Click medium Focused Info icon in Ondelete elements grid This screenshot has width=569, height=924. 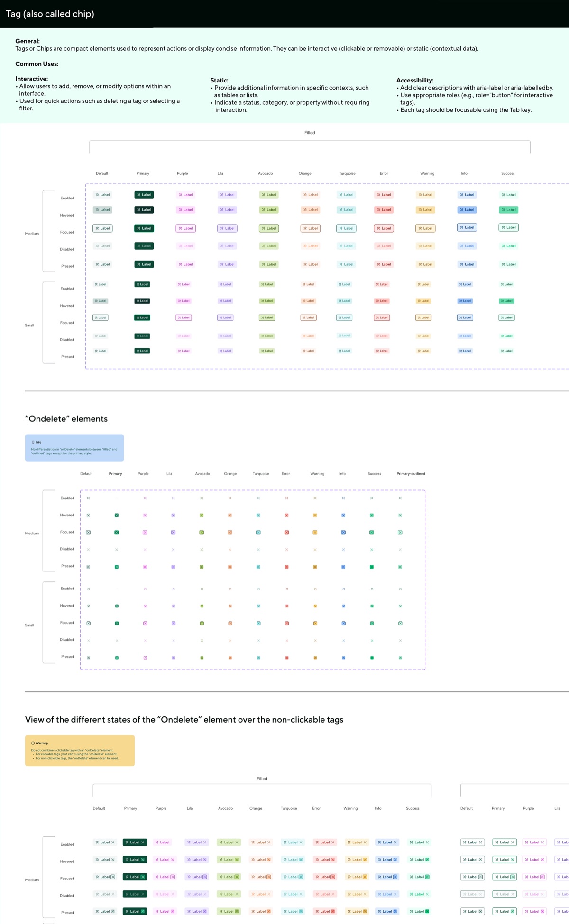(x=343, y=532)
